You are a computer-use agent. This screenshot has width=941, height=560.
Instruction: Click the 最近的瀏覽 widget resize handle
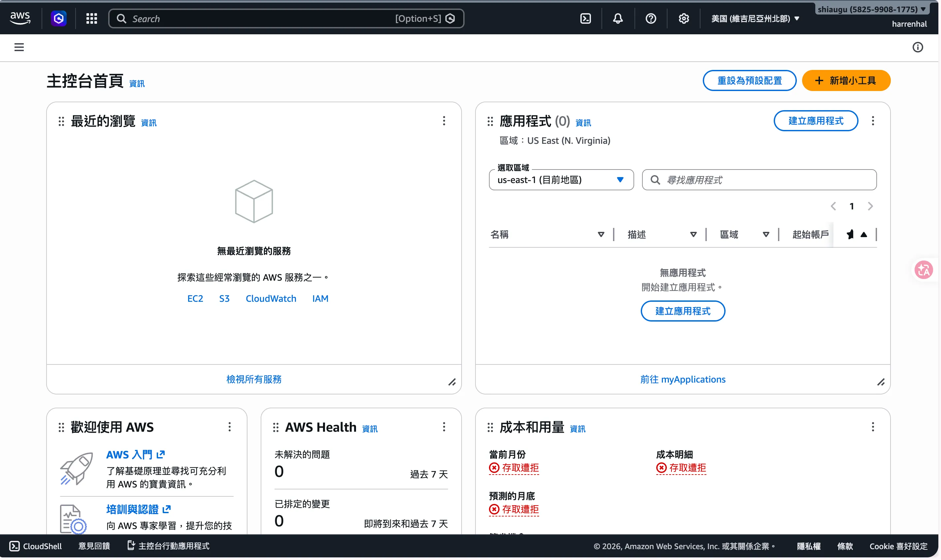click(452, 382)
